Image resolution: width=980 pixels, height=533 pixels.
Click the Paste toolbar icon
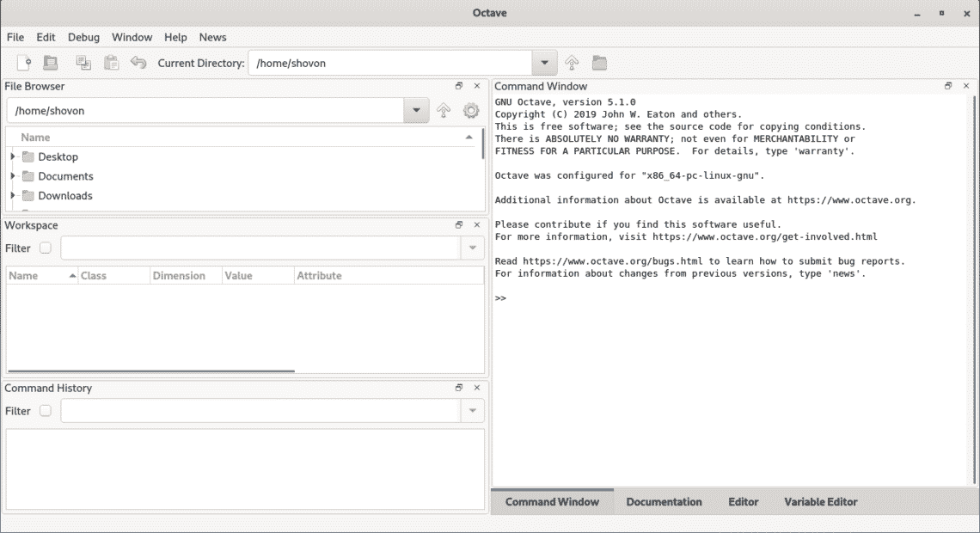point(111,63)
